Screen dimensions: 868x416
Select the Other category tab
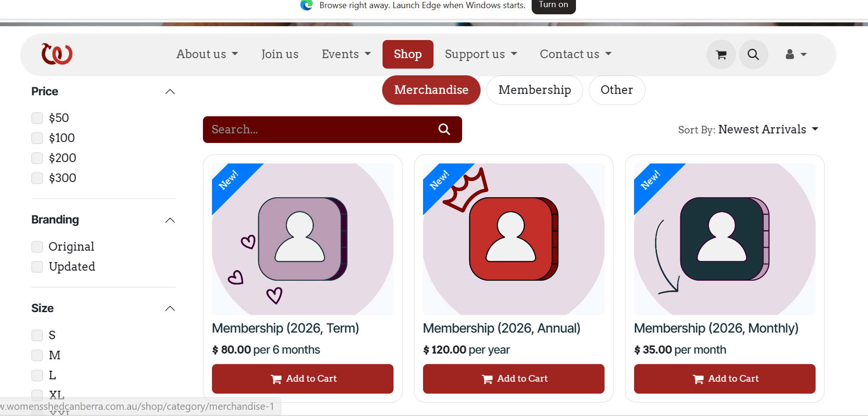point(617,90)
